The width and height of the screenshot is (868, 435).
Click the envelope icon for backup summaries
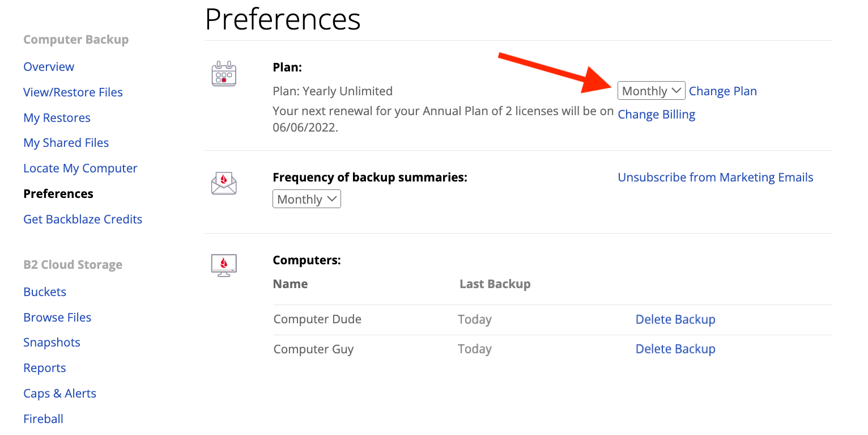coord(224,183)
